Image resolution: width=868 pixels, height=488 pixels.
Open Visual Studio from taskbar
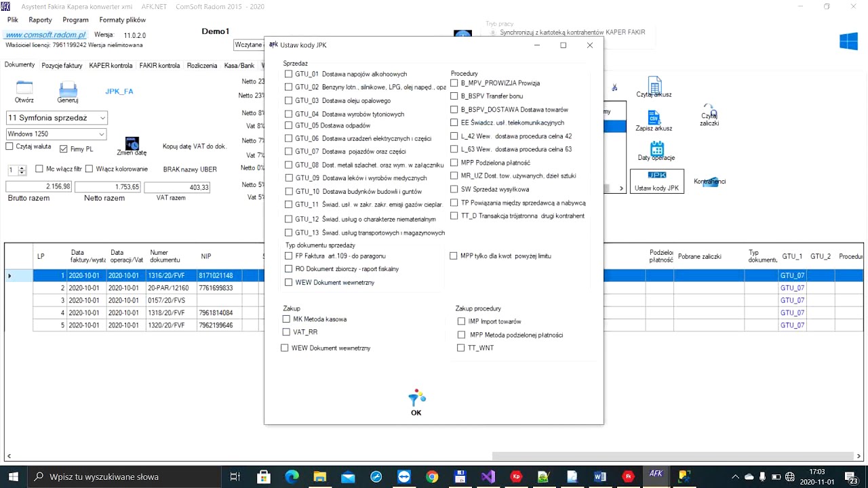click(x=488, y=476)
